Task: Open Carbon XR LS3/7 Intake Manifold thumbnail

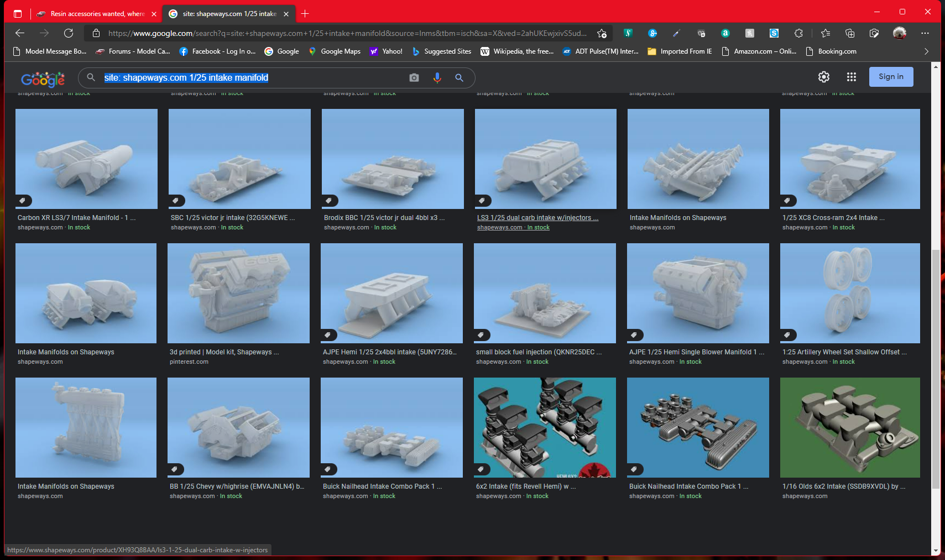Action: pyautogui.click(x=86, y=159)
